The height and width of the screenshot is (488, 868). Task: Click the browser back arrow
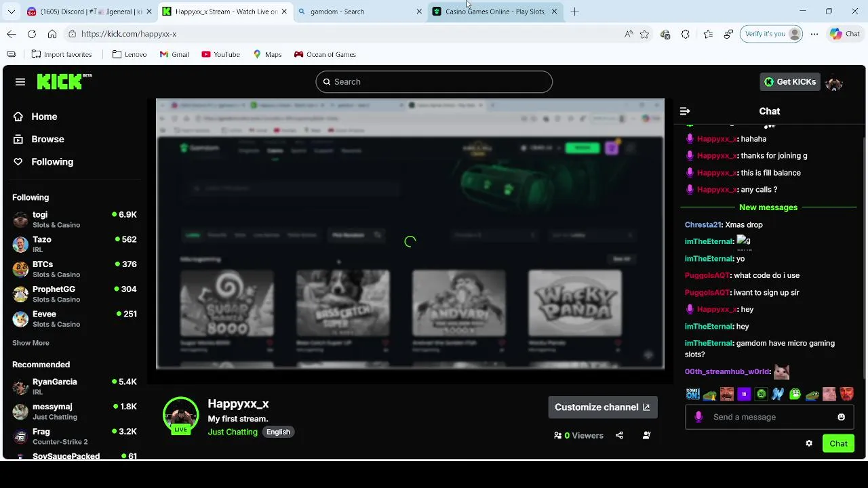point(12,34)
